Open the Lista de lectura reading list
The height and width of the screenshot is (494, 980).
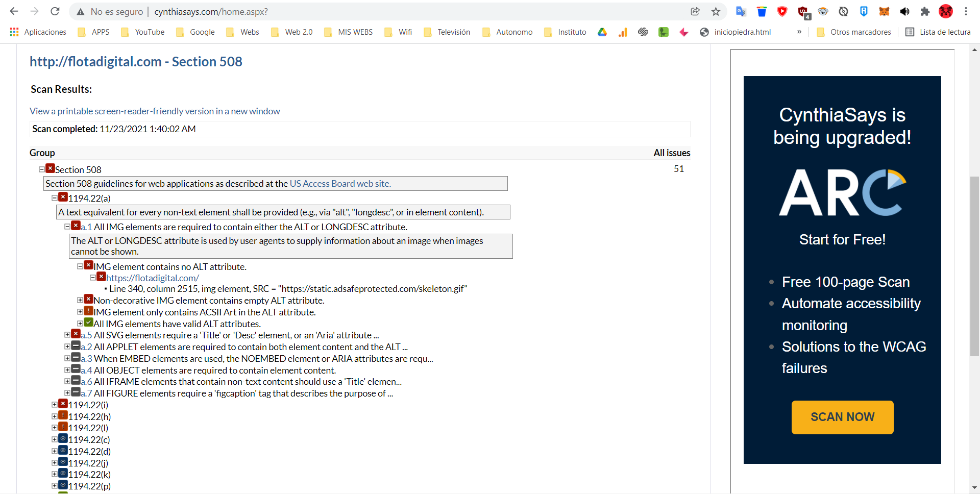[938, 32]
